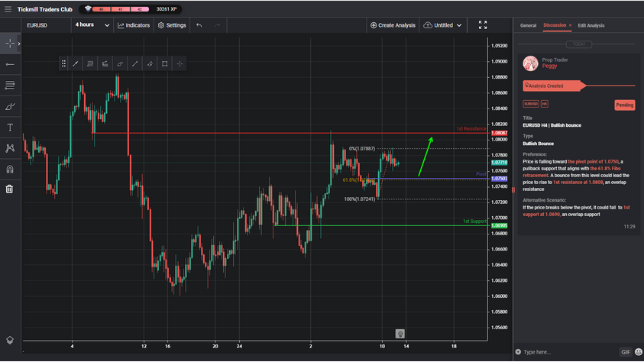Undo the last chart action
Viewport: 644px width, 362px height.
[x=199, y=25]
